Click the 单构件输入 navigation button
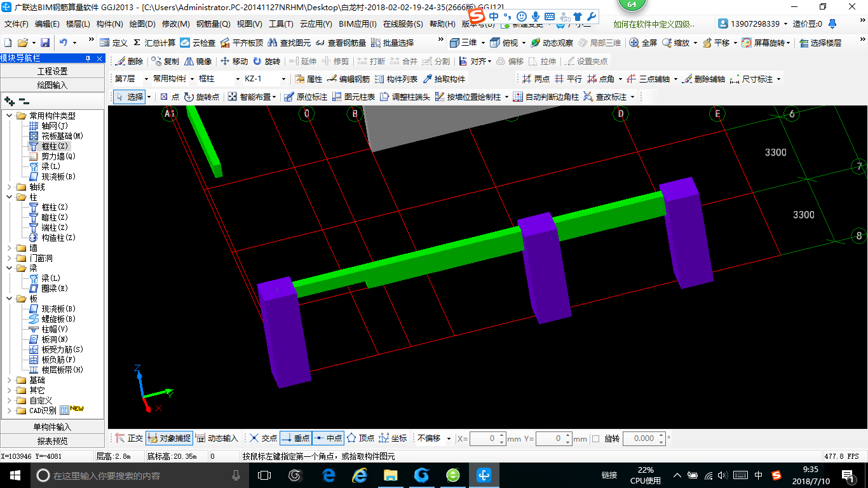 coord(52,427)
